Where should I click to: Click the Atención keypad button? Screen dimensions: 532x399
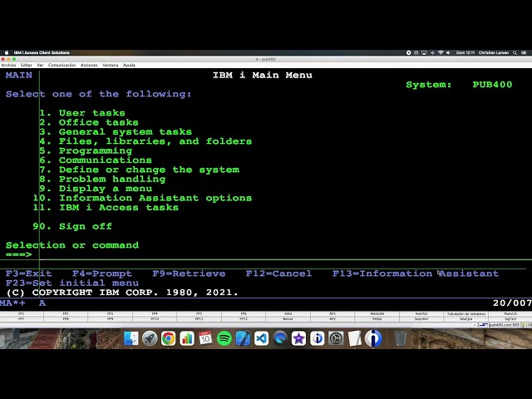click(x=377, y=314)
